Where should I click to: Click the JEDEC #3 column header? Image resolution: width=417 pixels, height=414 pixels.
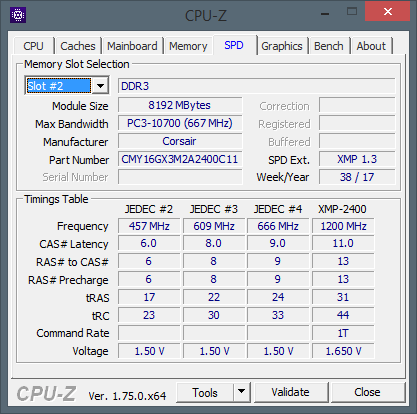[214, 209]
